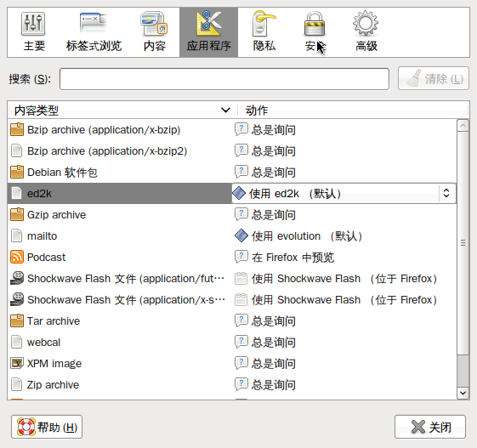Image resolution: width=477 pixels, height=448 pixels.
Task: Close the dialog with the 关闭 button
Action: tap(430, 427)
